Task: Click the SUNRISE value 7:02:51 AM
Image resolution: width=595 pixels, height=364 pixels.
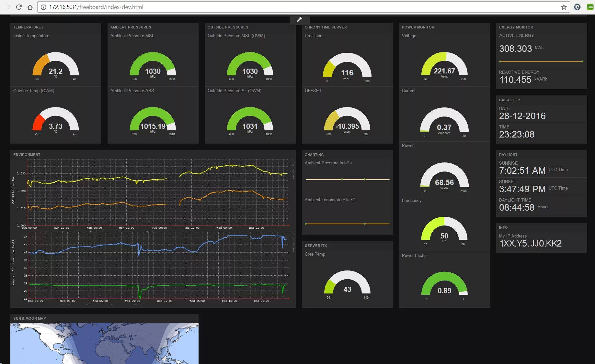Action: (x=522, y=171)
